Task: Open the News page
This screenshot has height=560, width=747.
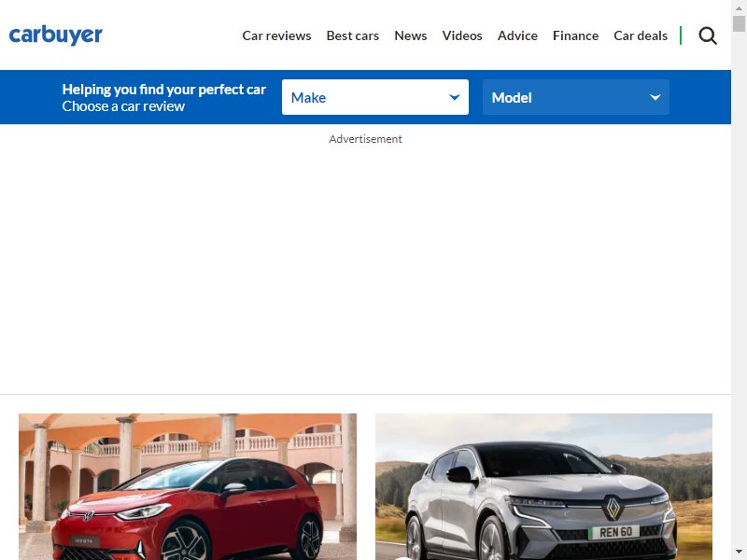Action: pyautogui.click(x=410, y=35)
